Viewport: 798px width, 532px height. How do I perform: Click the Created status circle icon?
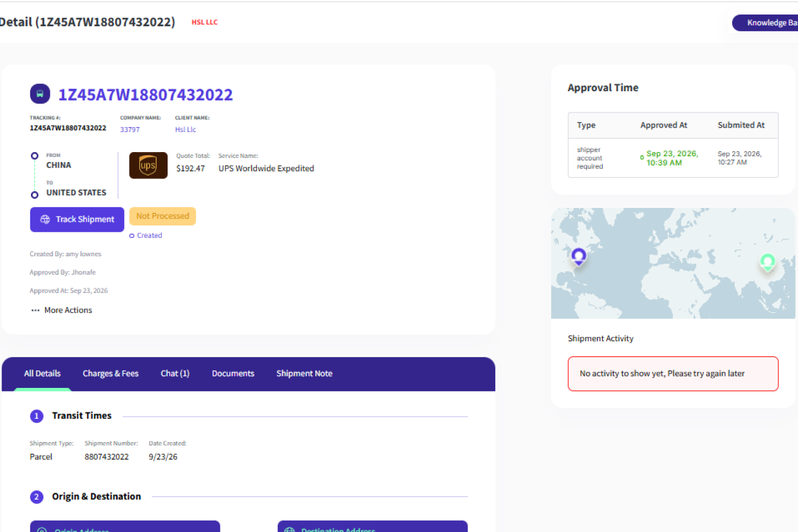coord(132,236)
